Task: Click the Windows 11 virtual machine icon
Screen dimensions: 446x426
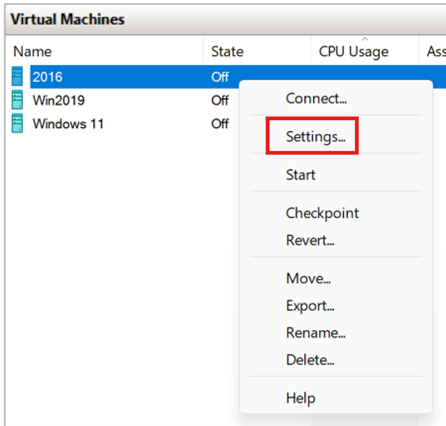Action: pos(17,123)
